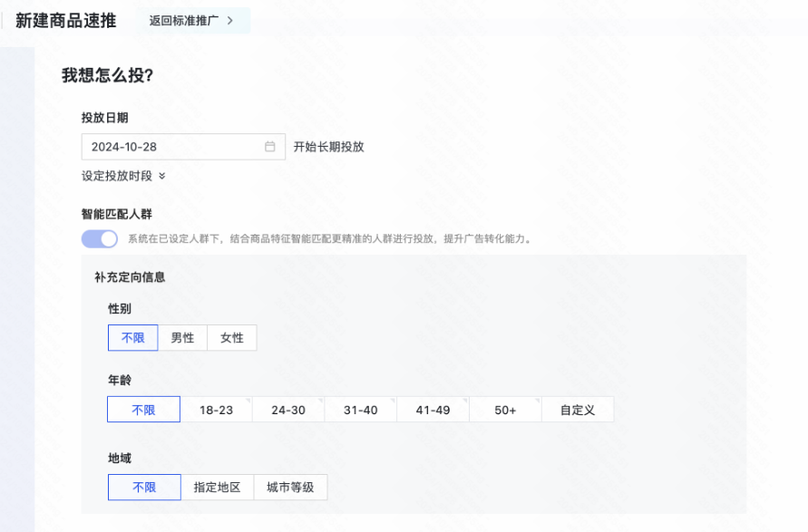
Task: Select 指定地区 under 地域
Action: coord(217,487)
